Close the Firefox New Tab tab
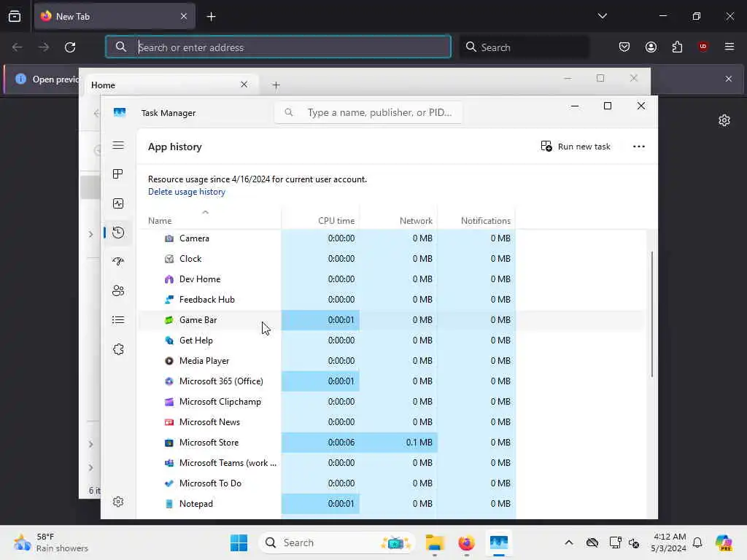This screenshot has height=560, width=747. point(184,16)
